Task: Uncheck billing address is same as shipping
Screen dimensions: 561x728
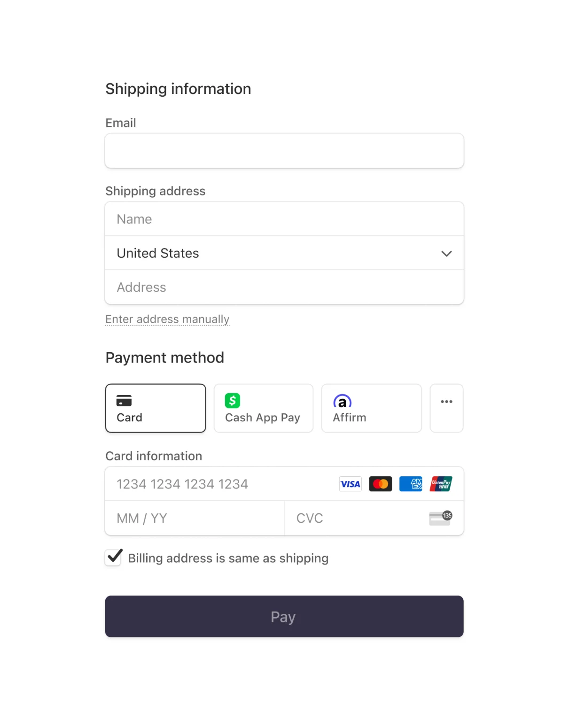Action: (x=113, y=558)
